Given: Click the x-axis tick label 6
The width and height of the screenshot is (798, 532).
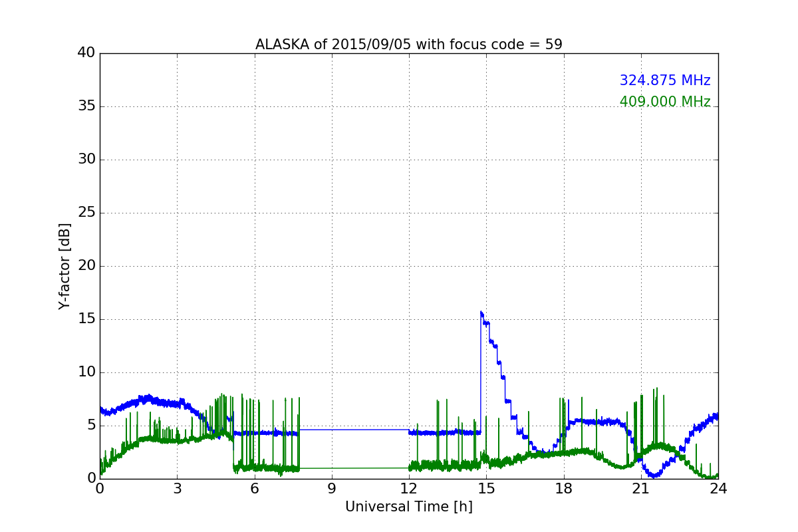Looking at the screenshot, I should tap(254, 488).
